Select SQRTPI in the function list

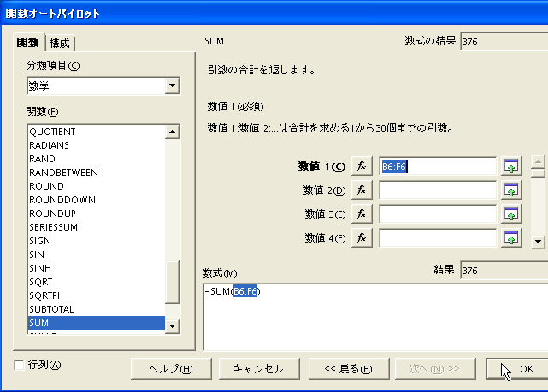tap(96, 295)
